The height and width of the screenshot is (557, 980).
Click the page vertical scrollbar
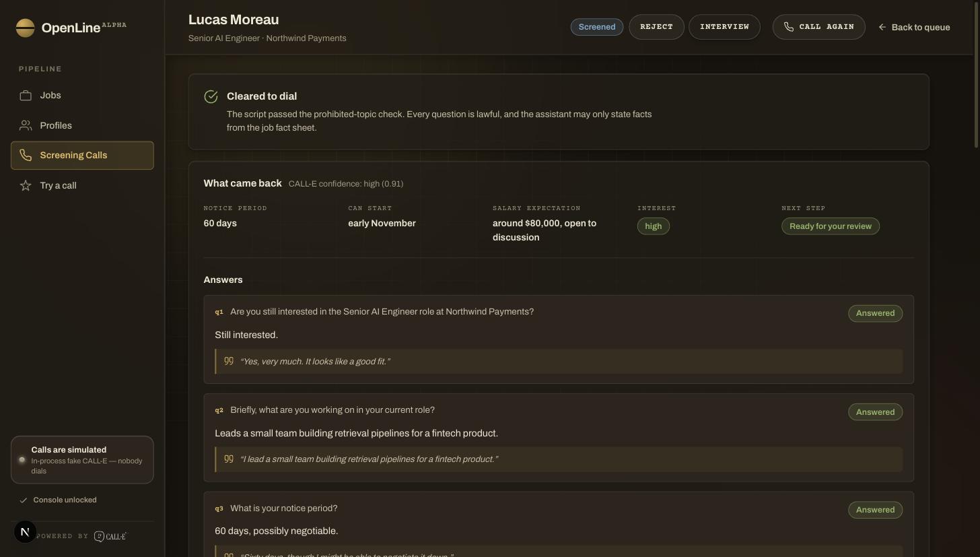(x=977, y=74)
